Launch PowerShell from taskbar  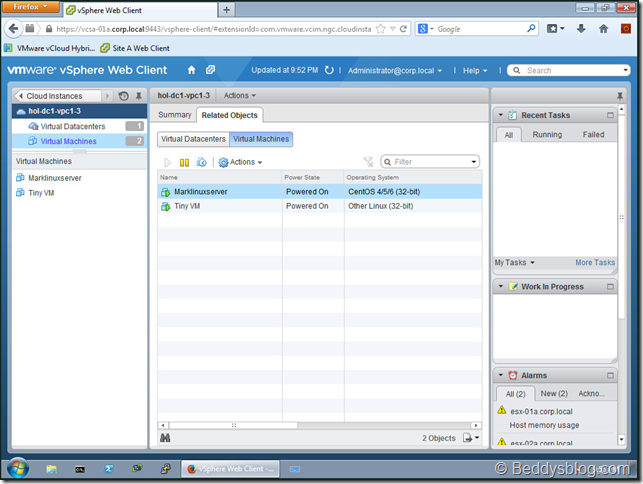click(x=109, y=468)
